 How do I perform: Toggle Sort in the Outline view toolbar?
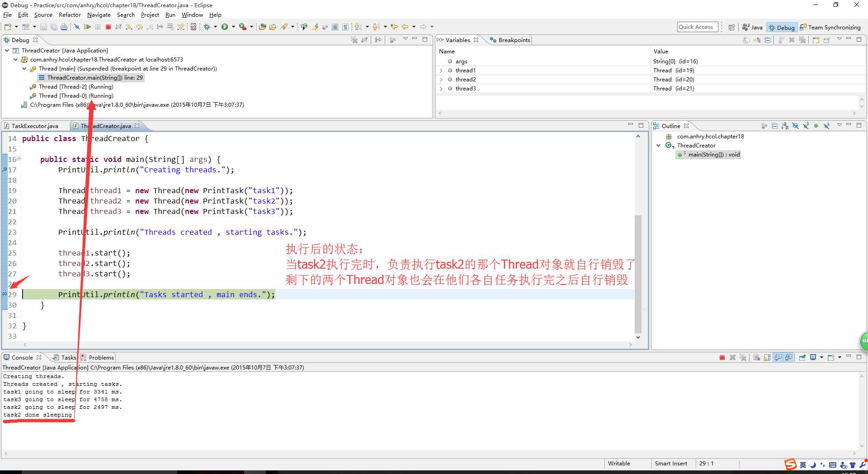tap(785, 126)
